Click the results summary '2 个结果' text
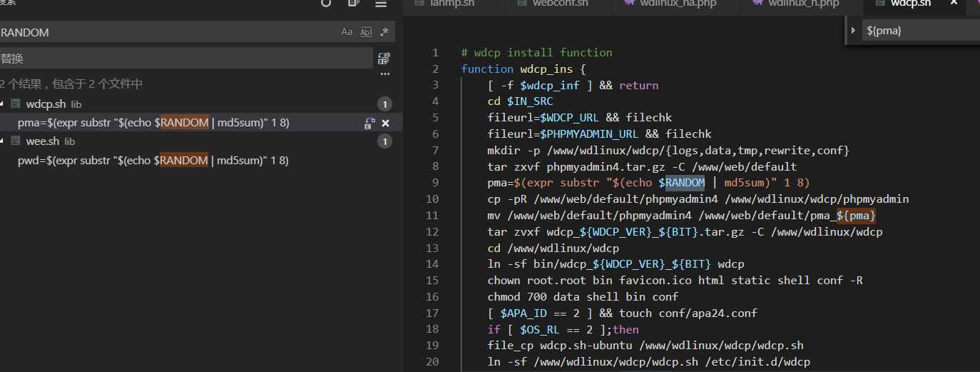Screen dimensions: 980x372 pos(20,84)
